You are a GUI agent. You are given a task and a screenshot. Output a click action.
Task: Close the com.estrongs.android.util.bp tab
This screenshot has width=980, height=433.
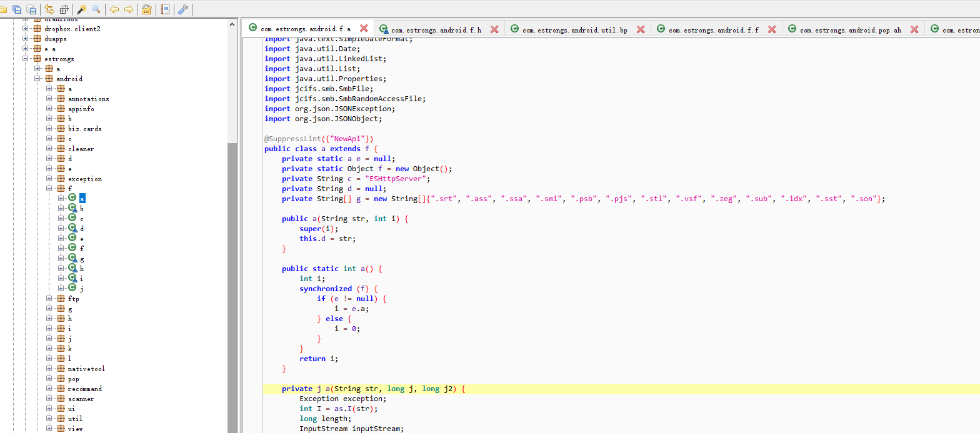(x=641, y=29)
